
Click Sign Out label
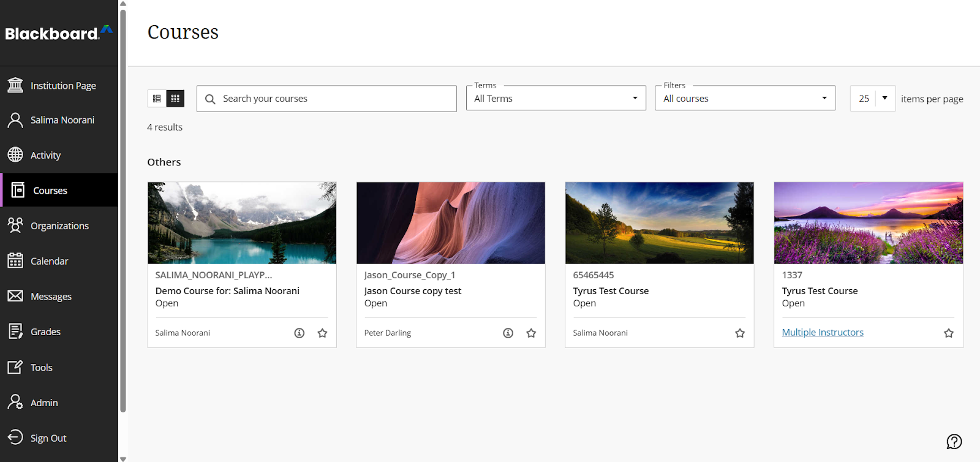48,438
